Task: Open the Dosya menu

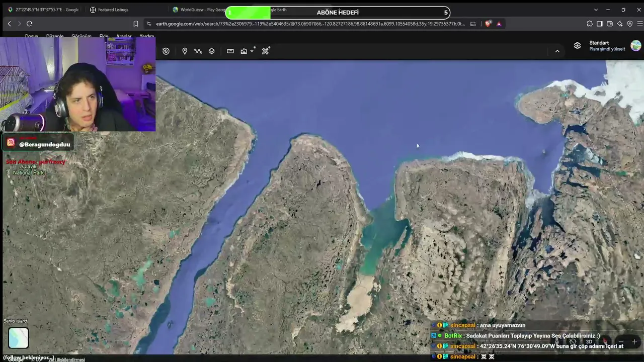Action: [32, 37]
